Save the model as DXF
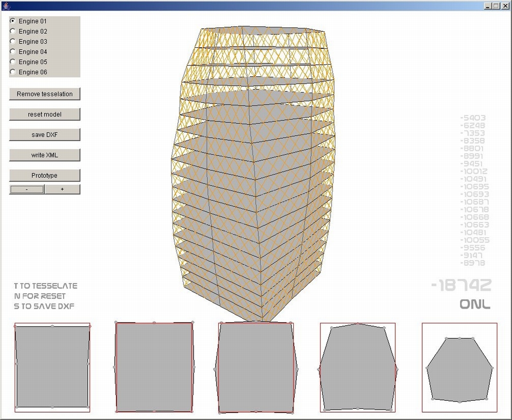The image size is (512, 420). point(45,135)
